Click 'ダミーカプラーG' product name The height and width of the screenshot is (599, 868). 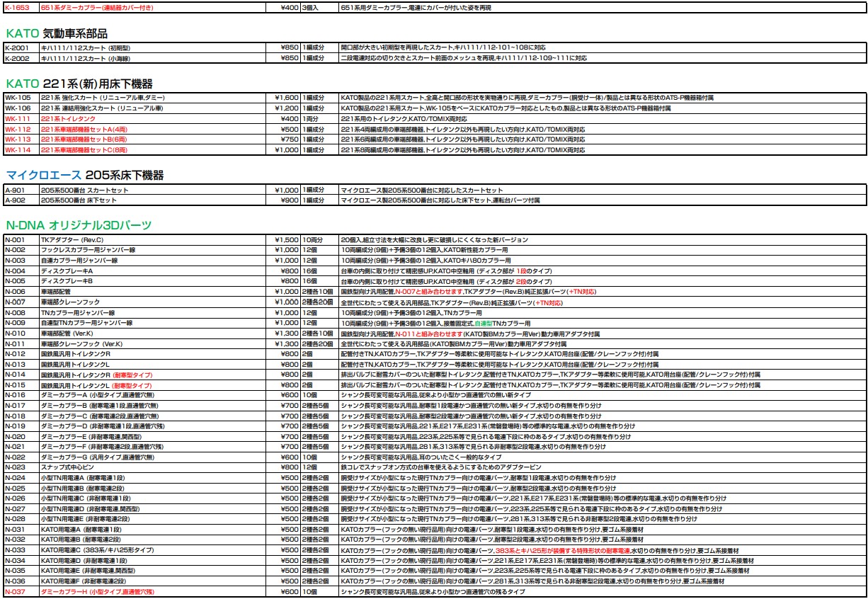pyautogui.click(x=64, y=457)
